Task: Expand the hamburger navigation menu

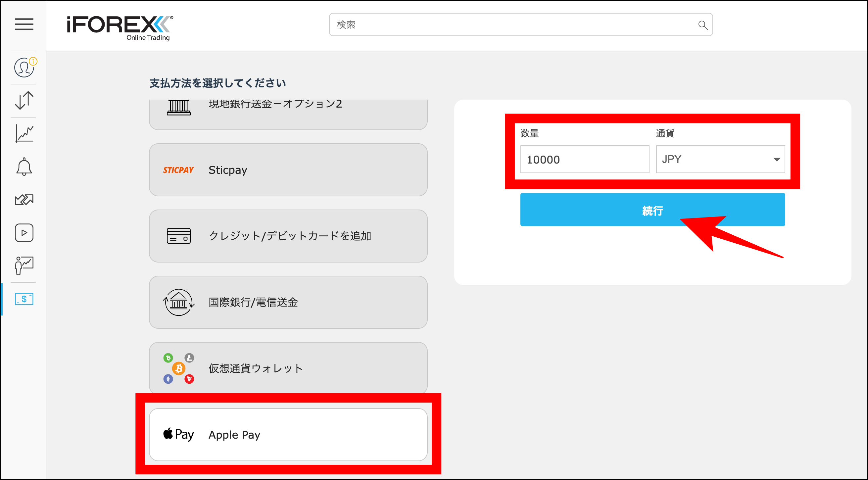Action: pyautogui.click(x=24, y=24)
